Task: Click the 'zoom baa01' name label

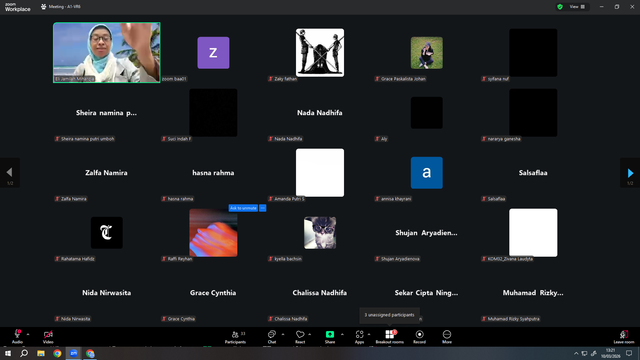Action: point(174,79)
